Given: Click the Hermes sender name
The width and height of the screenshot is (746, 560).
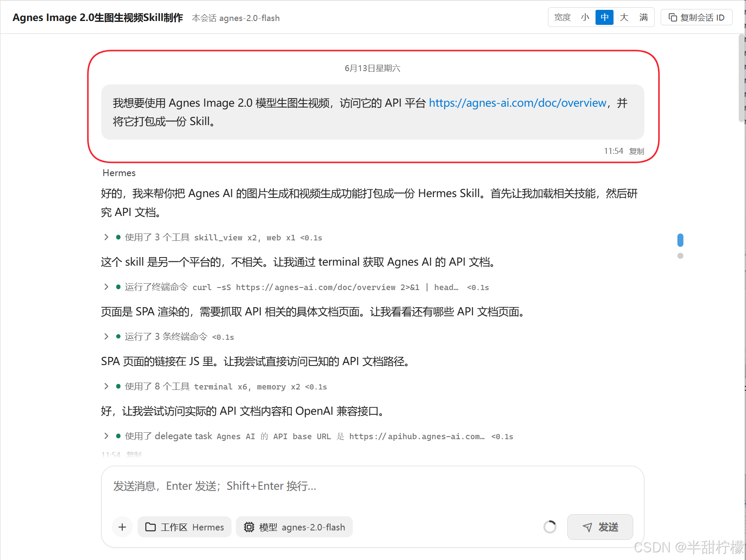Looking at the screenshot, I should click(119, 173).
